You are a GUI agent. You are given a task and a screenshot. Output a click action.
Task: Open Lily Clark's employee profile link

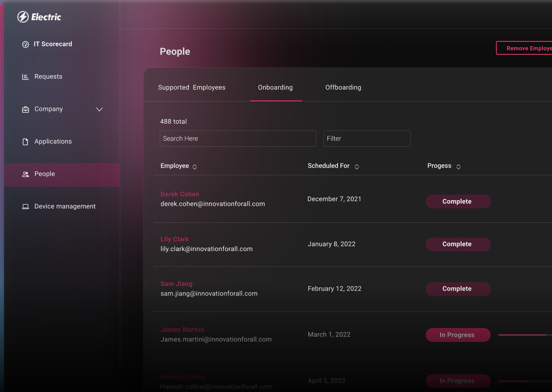(x=175, y=239)
